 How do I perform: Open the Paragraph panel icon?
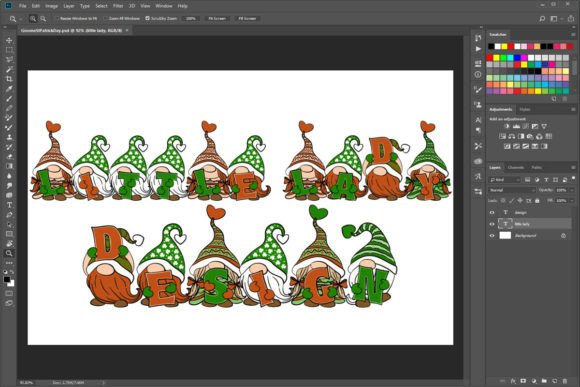click(x=478, y=131)
